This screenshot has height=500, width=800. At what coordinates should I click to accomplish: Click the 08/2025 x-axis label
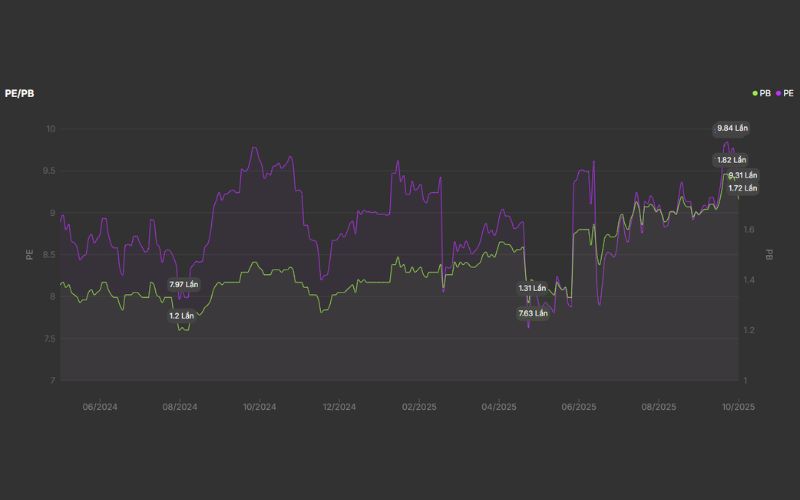(658, 407)
